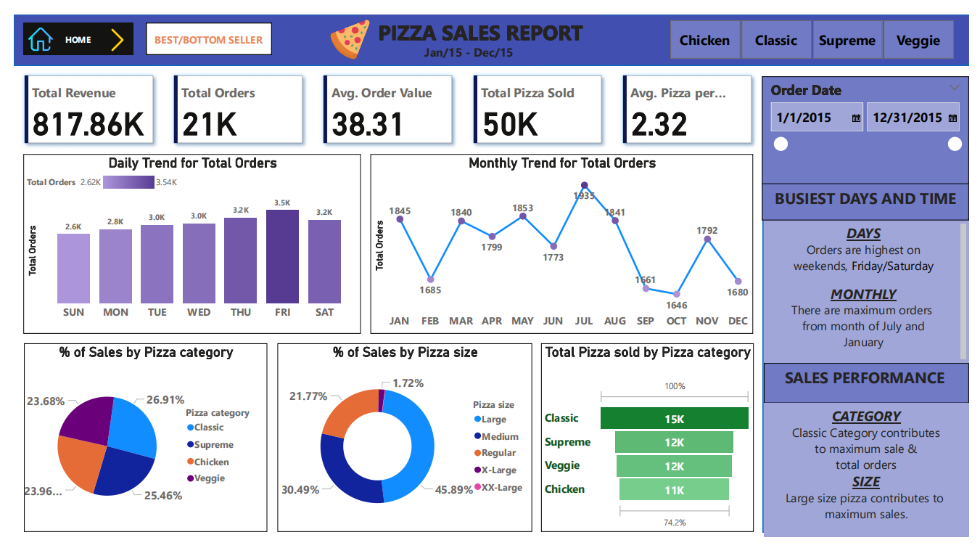Click the pizza slice logo icon
The width and height of the screenshot is (980, 548).
(350, 39)
